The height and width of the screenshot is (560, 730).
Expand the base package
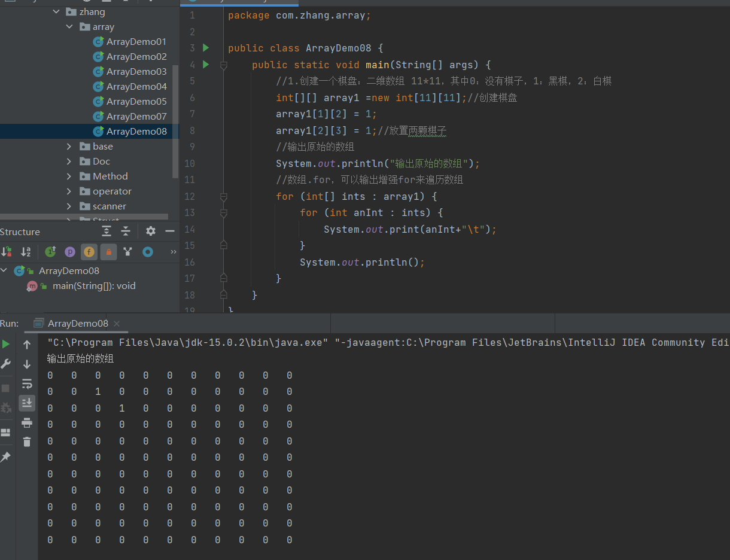click(69, 147)
